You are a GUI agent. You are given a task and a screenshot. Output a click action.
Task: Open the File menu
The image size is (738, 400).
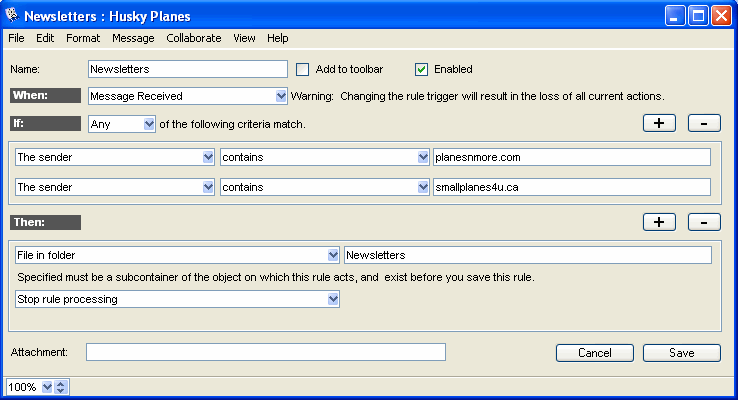coord(16,38)
